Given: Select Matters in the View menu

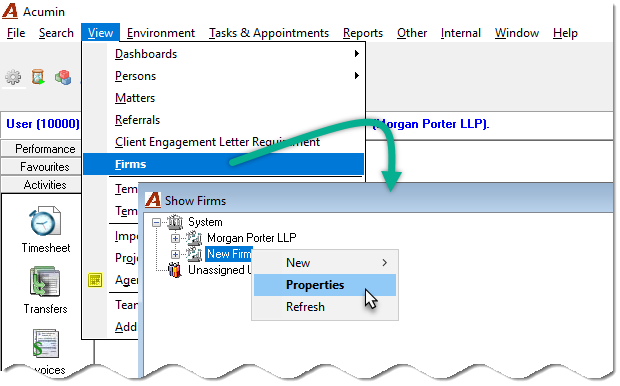Looking at the screenshot, I should click(x=223, y=98).
